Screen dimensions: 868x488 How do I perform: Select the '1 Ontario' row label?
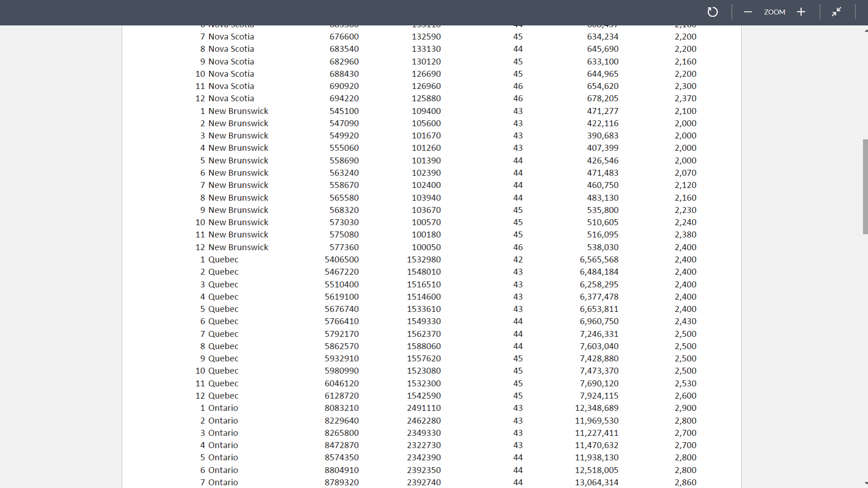click(x=219, y=408)
